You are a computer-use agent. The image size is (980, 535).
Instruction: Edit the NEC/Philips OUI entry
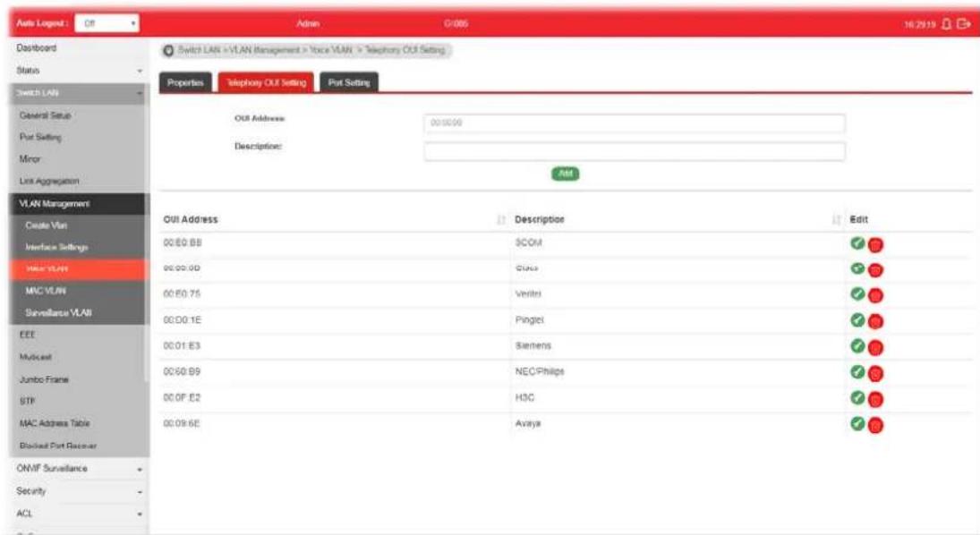(857, 372)
